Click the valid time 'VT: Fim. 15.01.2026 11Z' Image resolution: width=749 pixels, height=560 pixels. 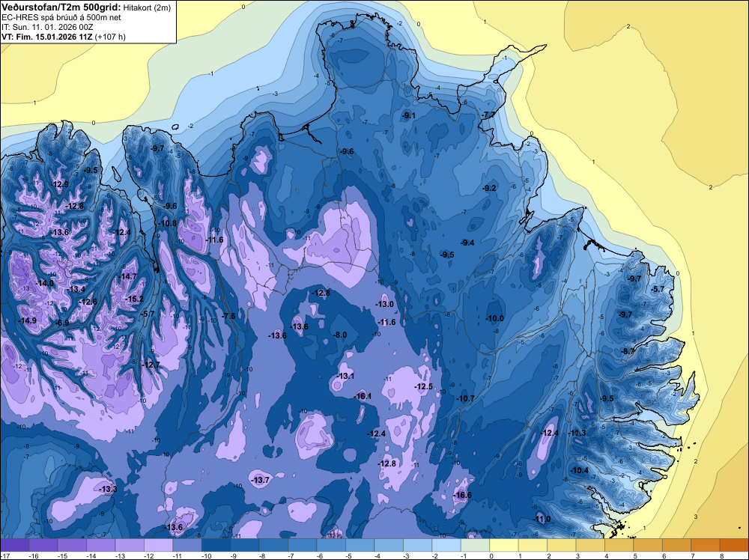coord(47,37)
